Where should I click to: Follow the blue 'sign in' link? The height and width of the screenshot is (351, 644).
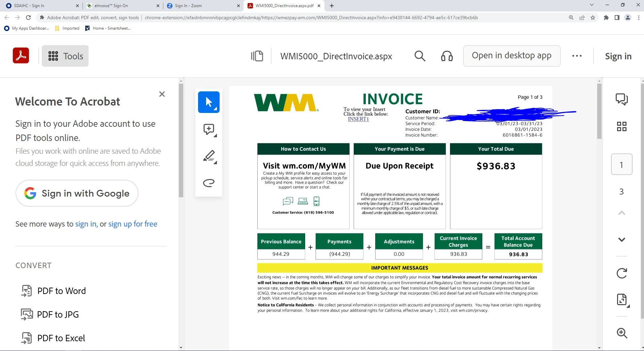86,224
